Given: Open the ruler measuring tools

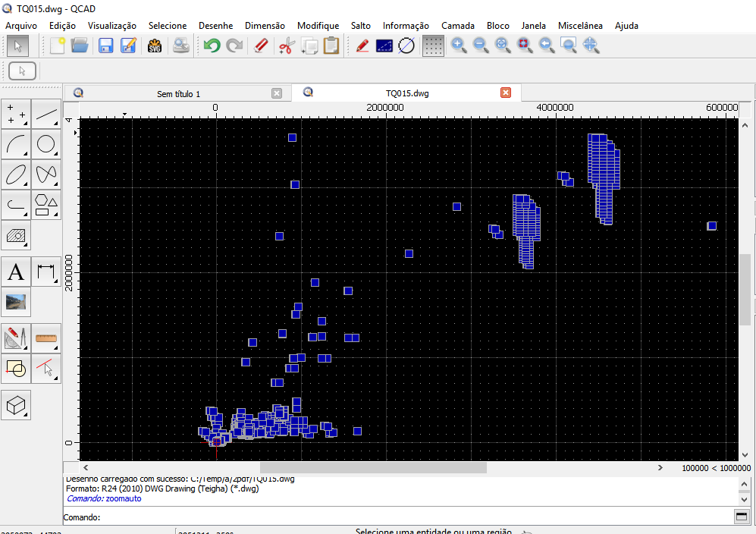Looking at the screenshot, I should coord(46,338).
